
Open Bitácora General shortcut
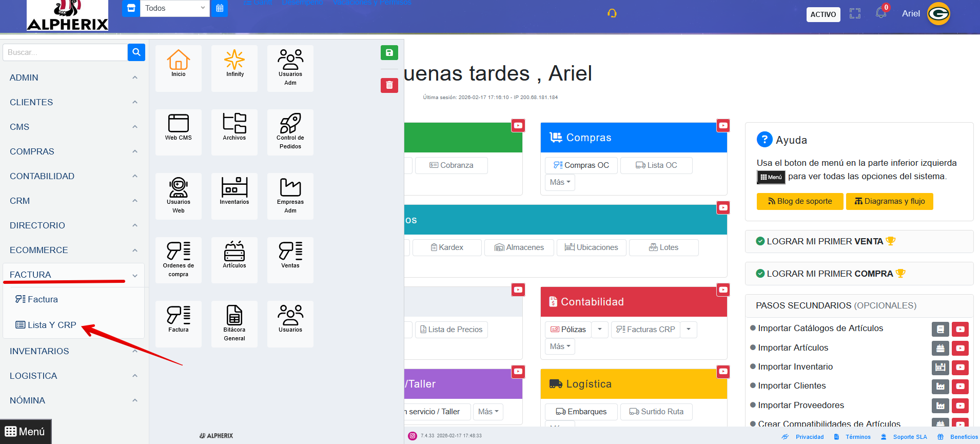point(234,319)
